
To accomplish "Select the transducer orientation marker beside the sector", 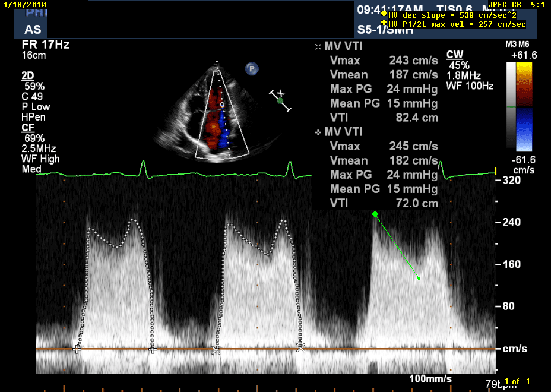I will [x=280, y=101].
